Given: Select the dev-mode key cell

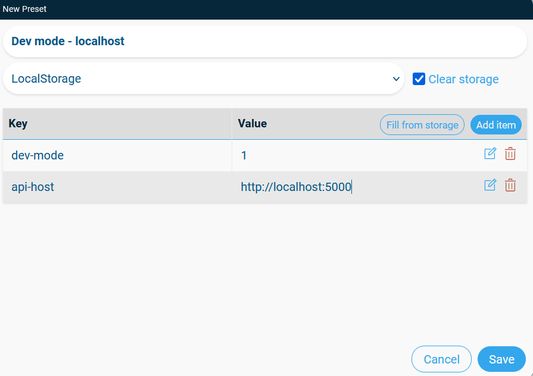Looking at the screenshot, I should click(x=117, y=155).
